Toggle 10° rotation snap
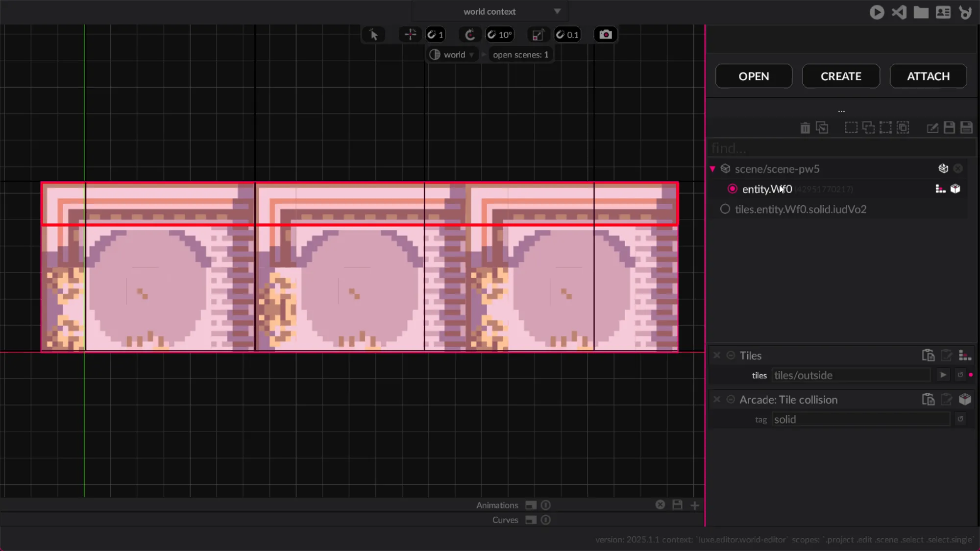The width and height of the screenshot is (980, 551). tap(499, 34)
